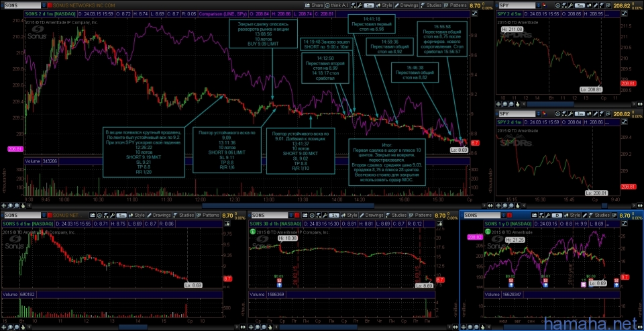The height and width of the screenshot is (331, 644).
Task: Click 'Volume 1586359' label on SONS 1h chart
Action: coord(267,294)
